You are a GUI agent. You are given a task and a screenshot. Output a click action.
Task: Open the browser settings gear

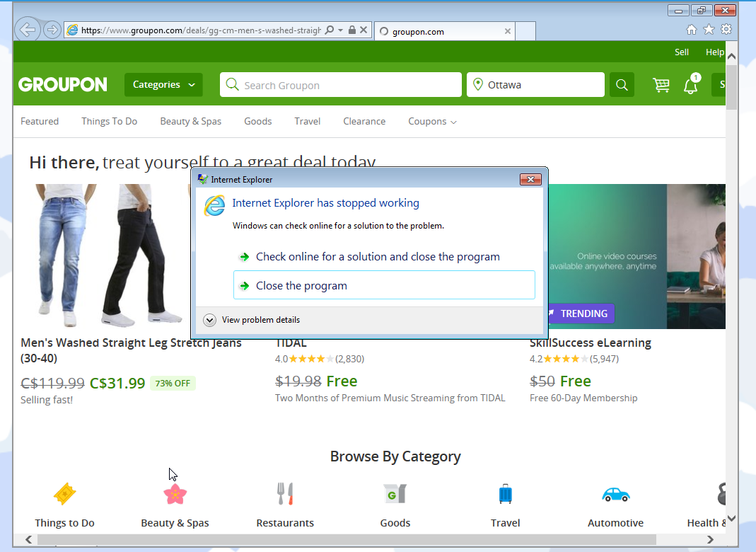click(x=726, y=30)
